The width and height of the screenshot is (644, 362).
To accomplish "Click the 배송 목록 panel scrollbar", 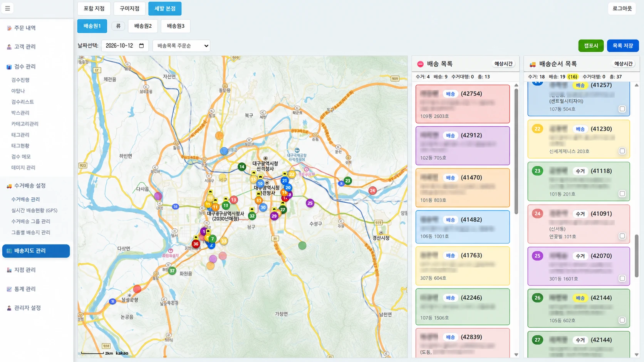I will click(516, 152).
